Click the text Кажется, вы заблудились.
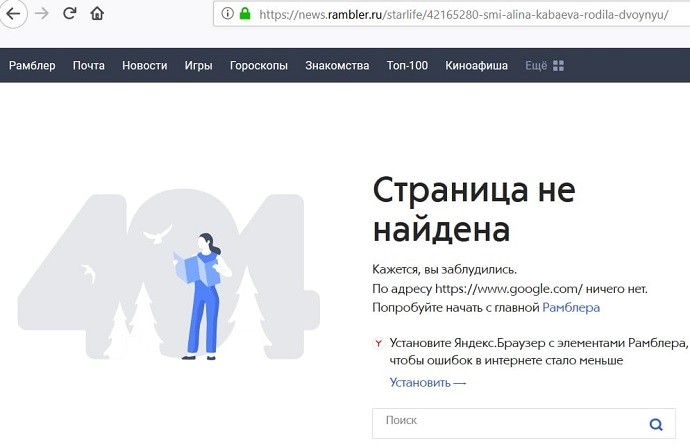 click(x=444, y=269)
